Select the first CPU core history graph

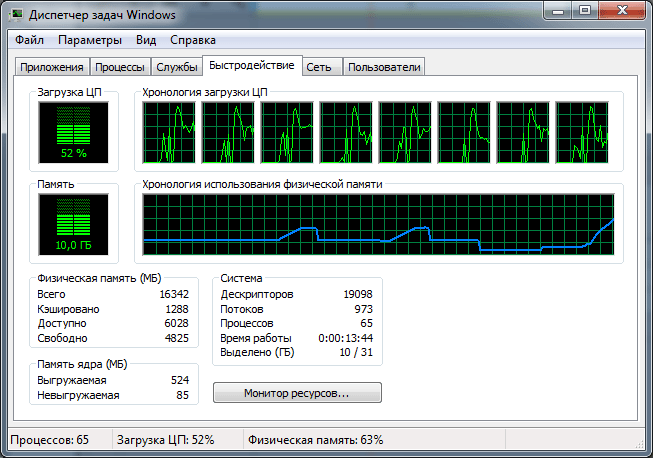[169, 132]
